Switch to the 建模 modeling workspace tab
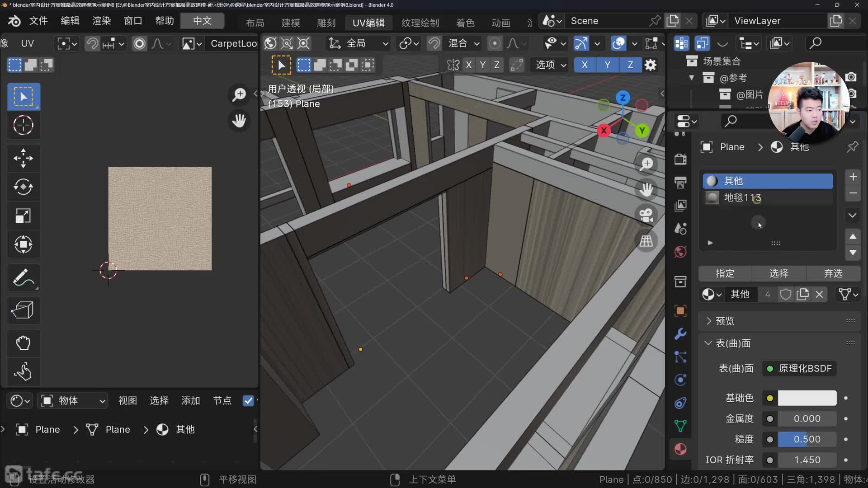The width and height of the screenshot is (868, 488). [290, 23]
